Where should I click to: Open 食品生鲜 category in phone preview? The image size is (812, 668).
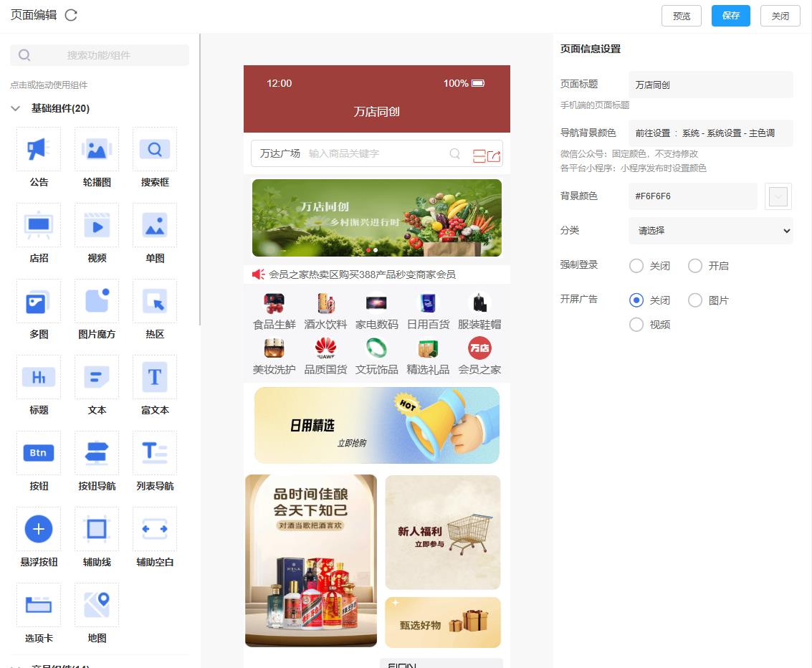(x=274, y=312)
